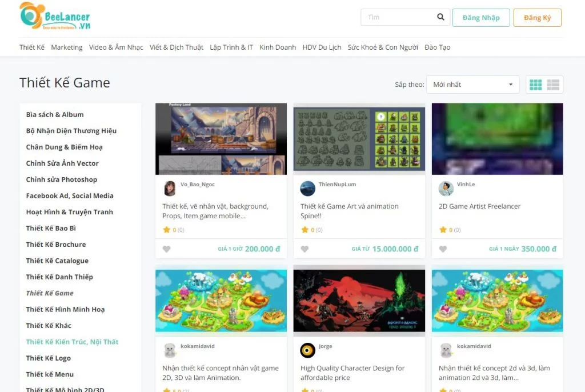Viewport: 585px width, 392px height.
Task: Select Thiết Kế Bao Bì category
Action: pos(51,228)
